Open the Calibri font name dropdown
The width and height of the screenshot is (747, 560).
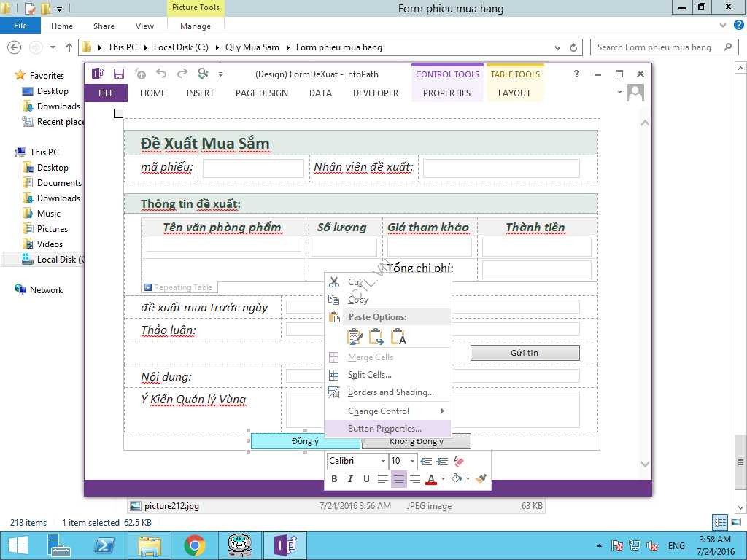click(x=357, y=461)
